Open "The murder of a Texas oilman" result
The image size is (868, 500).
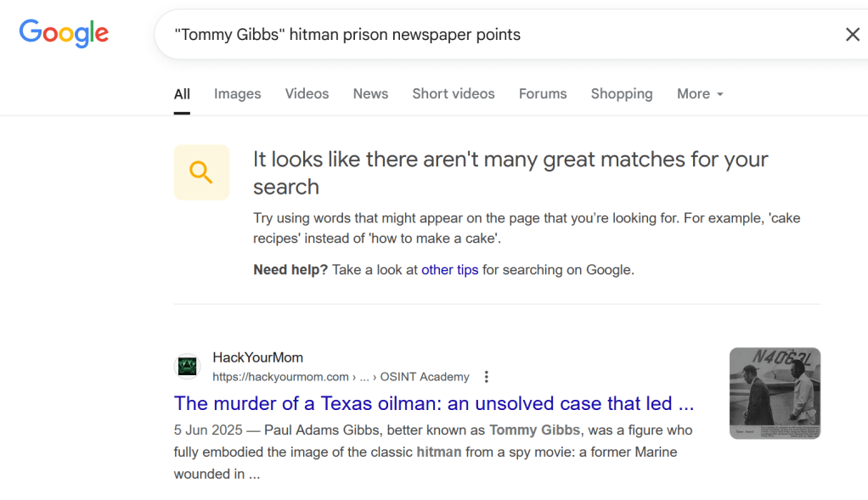(x=433, y=403)
